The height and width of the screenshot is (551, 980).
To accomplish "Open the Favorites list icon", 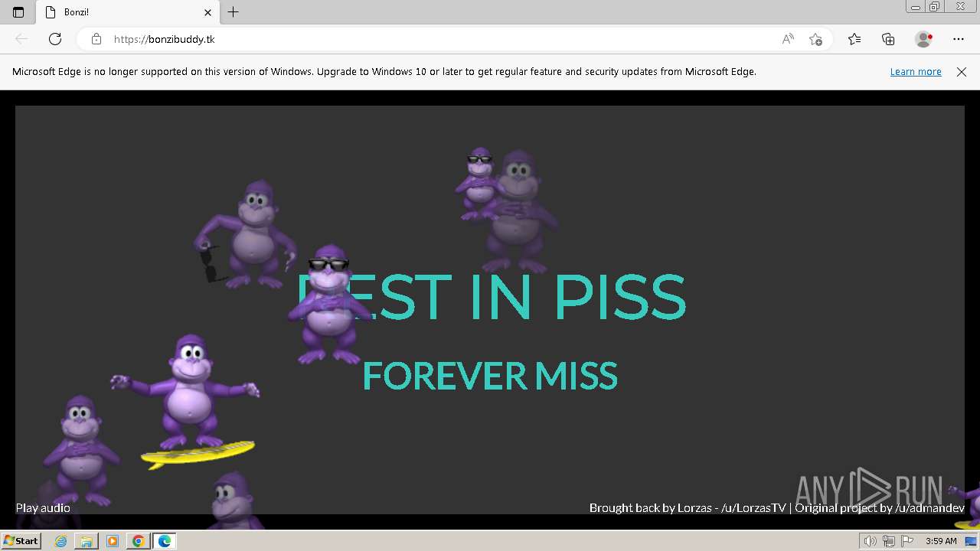I will (x=854, y=39).
